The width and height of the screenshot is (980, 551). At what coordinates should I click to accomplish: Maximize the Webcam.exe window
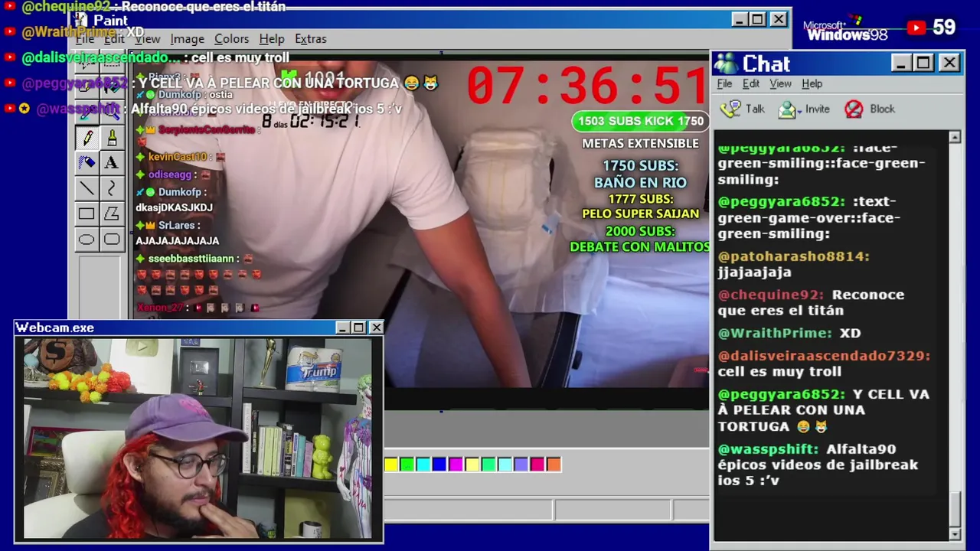point(358,328)
